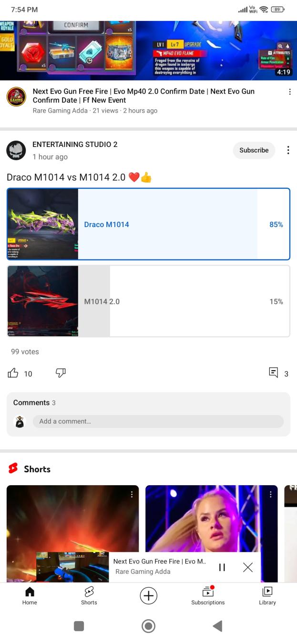Like the poll post with thumbs up
Viewport: 297px width, 644px height.
[x=13, y=373]
